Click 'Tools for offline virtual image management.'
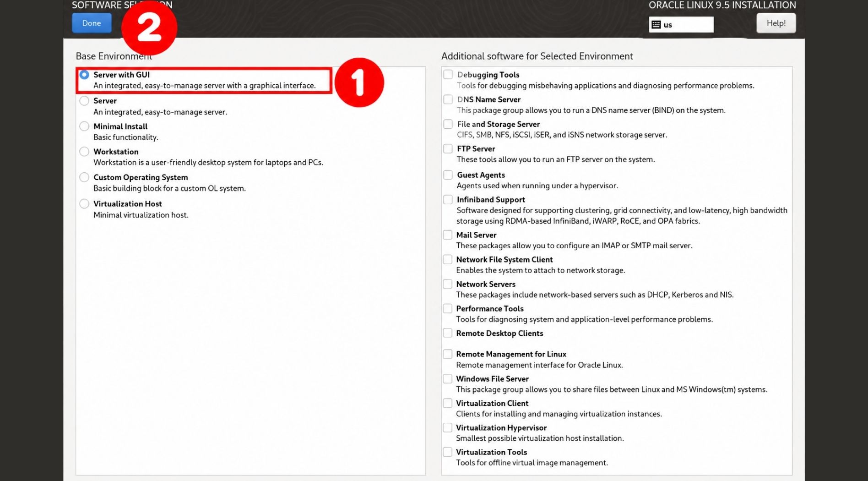This screenshot has width=868, height=481. pyautogui.click(x=532, y=463)
